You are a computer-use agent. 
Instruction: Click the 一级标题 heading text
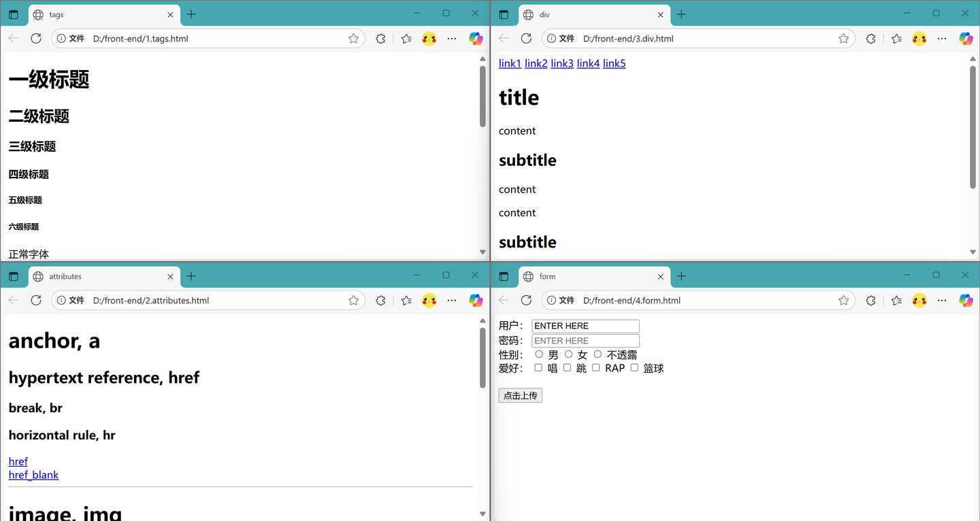point(49,80)
